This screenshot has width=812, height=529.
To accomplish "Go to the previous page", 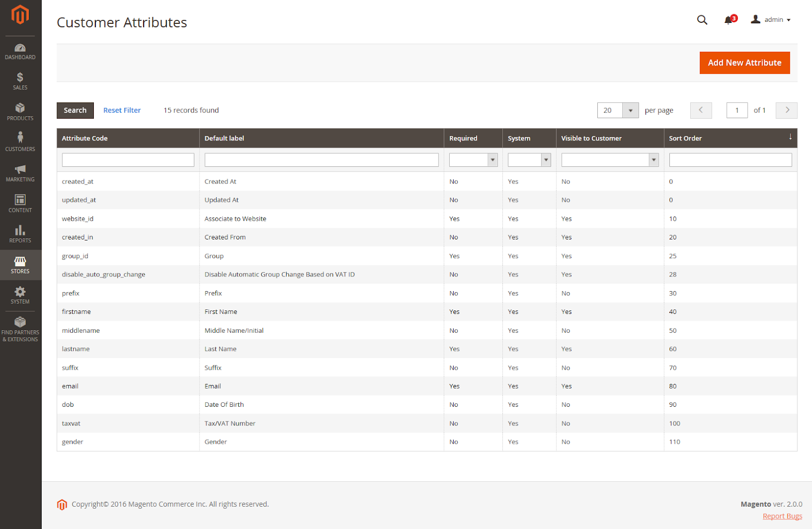I will coord(701,110).
